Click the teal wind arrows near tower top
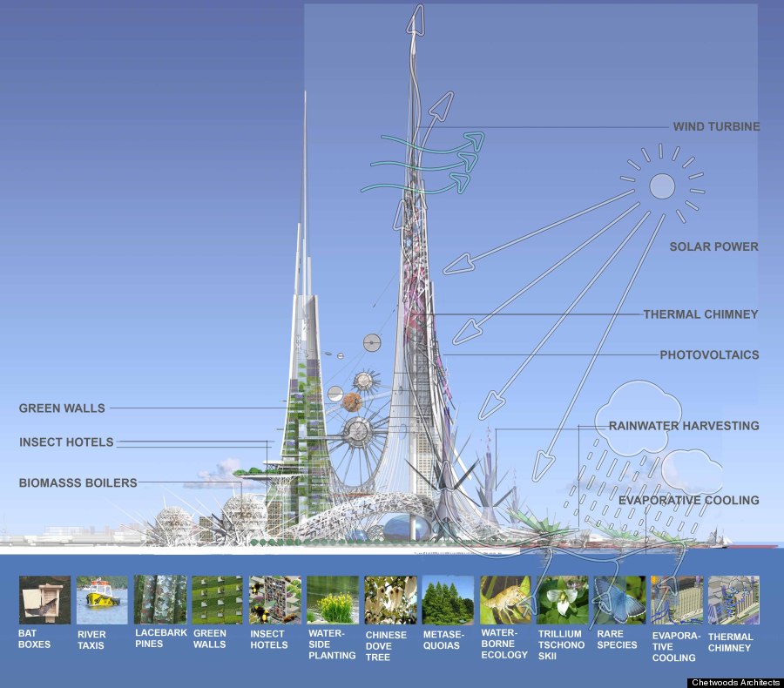The width and height of the screenshot is (784, 688). 422,163
